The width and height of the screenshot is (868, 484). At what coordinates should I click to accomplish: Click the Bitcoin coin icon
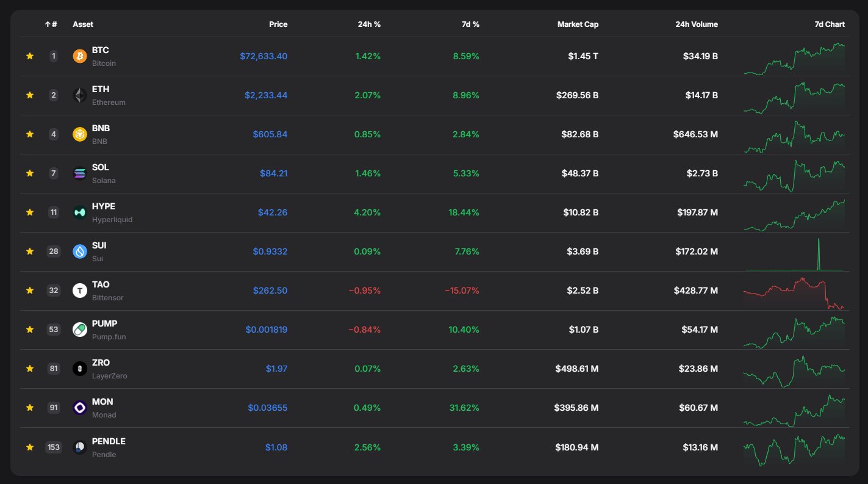tap(80, 56)
